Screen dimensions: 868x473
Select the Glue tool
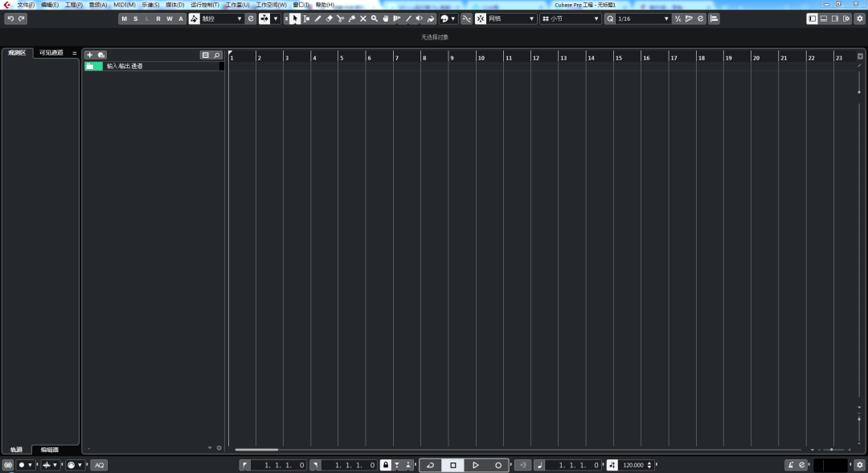tap(351, 18)
